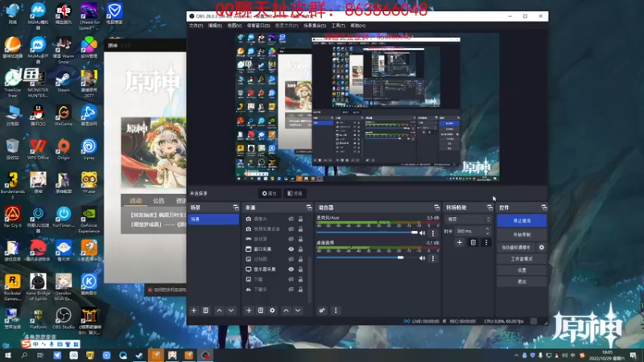
Task: Open the 工具(T) menu
Action: pos(338,26)
